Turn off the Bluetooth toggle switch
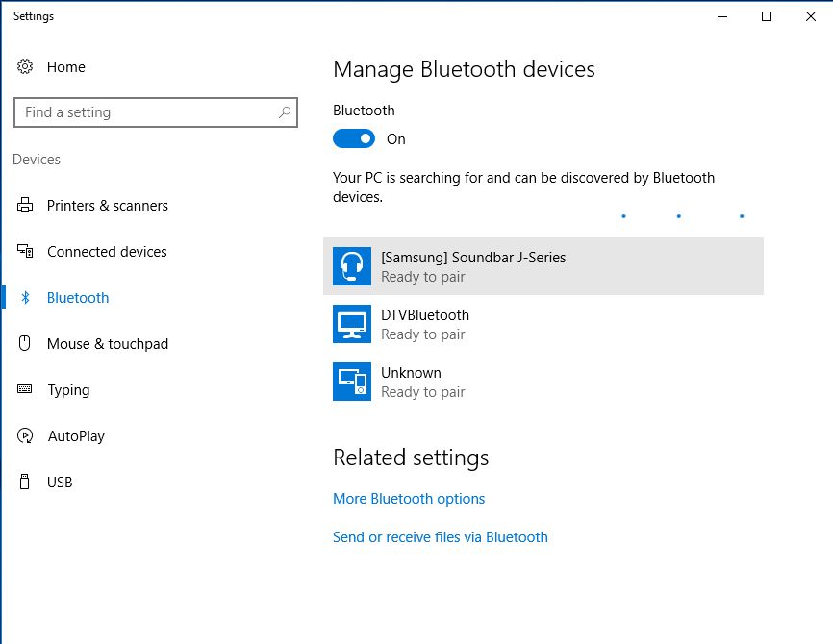Image resolution: width=833 pixels, height=644 pixels. (x=354, y=139)
